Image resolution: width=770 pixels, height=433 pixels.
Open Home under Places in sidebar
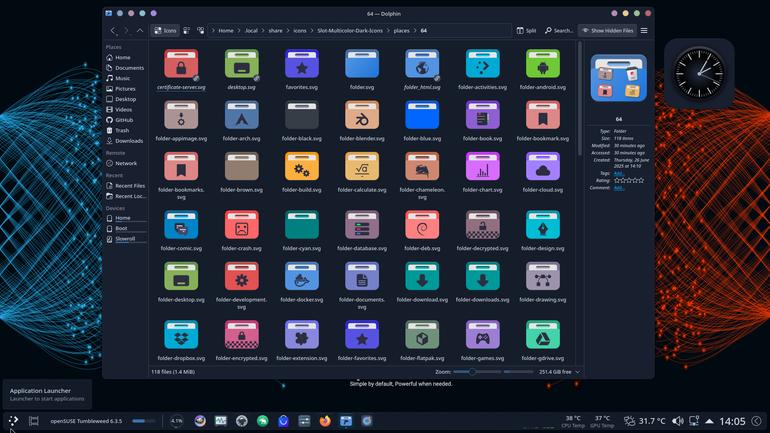tap(118, 57)
